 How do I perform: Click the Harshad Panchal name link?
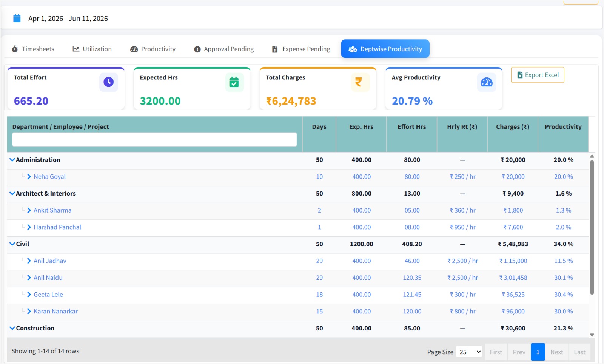click(x=57, y=227)
